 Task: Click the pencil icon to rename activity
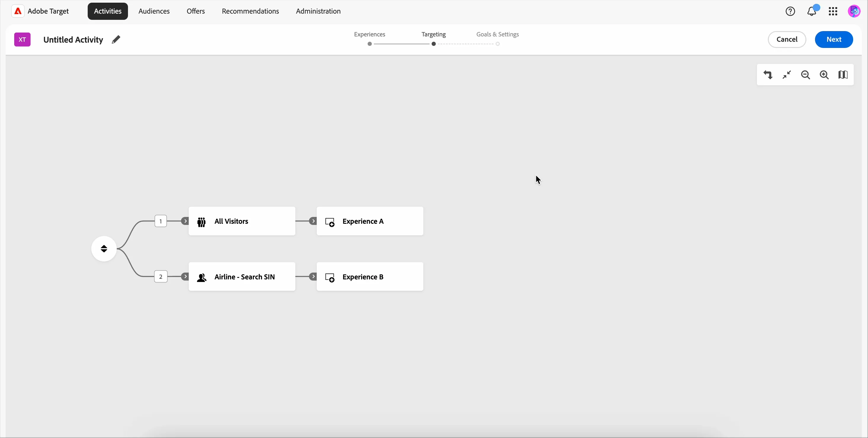pos(116,40)
